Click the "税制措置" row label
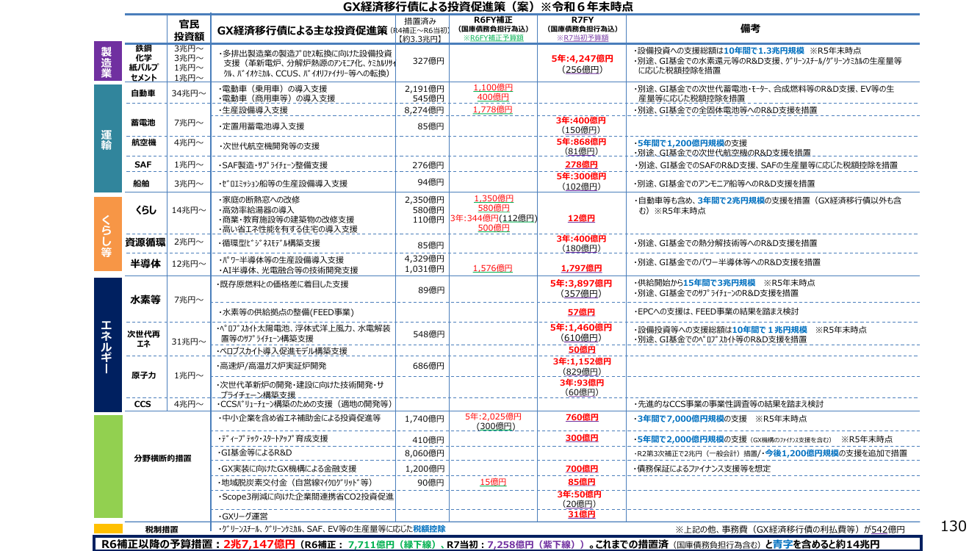Image resolution: width=980 pixels, height=551 pixels. (162, 530)
